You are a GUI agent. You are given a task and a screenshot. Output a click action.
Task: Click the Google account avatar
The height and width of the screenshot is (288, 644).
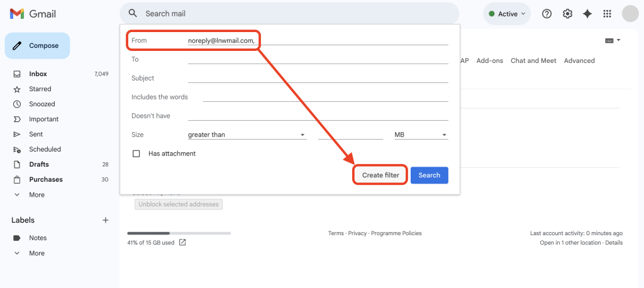click(630, 14)
